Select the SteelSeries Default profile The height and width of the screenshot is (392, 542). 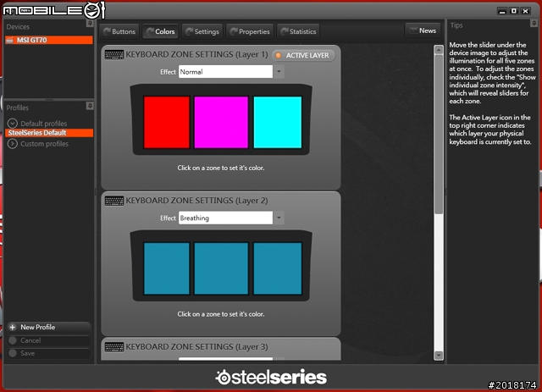point(49,133)
